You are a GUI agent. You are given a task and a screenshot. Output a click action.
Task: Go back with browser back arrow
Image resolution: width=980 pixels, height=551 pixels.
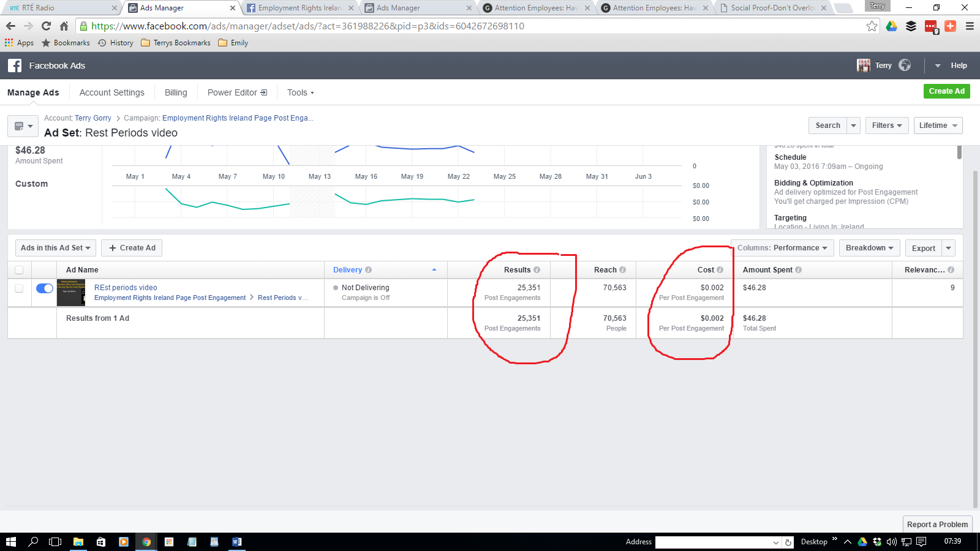click(x=10, y=26)
